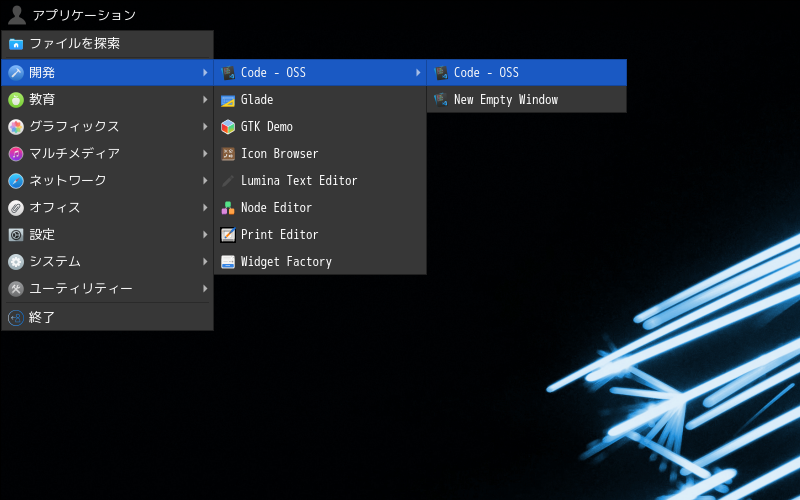Click the システム gear icon

click(16, 262)
